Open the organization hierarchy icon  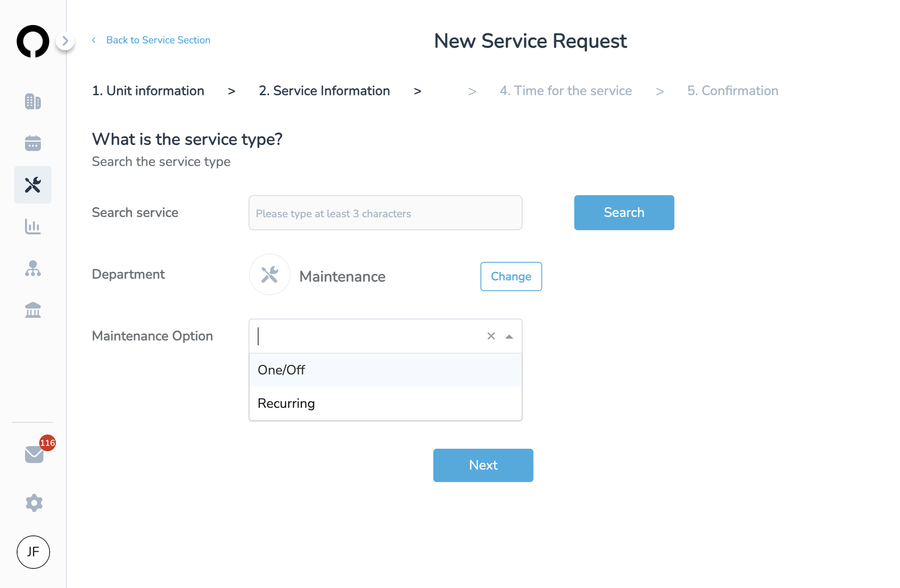(x=33, y=268)
